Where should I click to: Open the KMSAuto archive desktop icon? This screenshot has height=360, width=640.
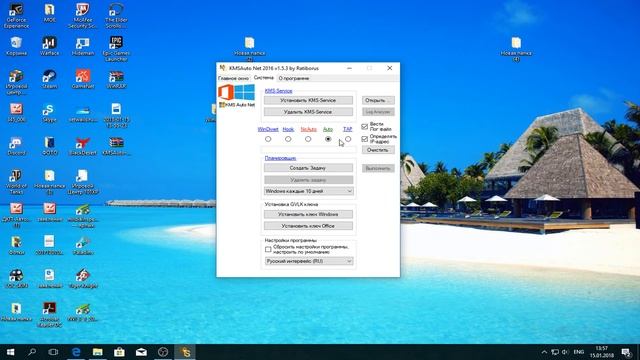[116, 146]
